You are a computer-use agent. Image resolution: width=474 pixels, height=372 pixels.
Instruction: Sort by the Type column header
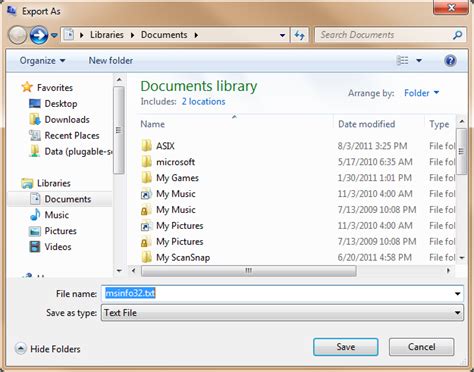pos(439,124)
